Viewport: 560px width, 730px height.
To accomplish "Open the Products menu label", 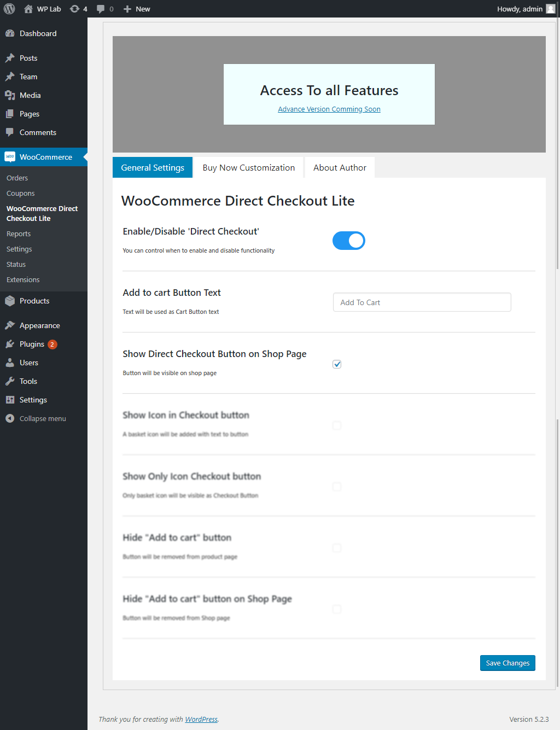I will point(34,301).
